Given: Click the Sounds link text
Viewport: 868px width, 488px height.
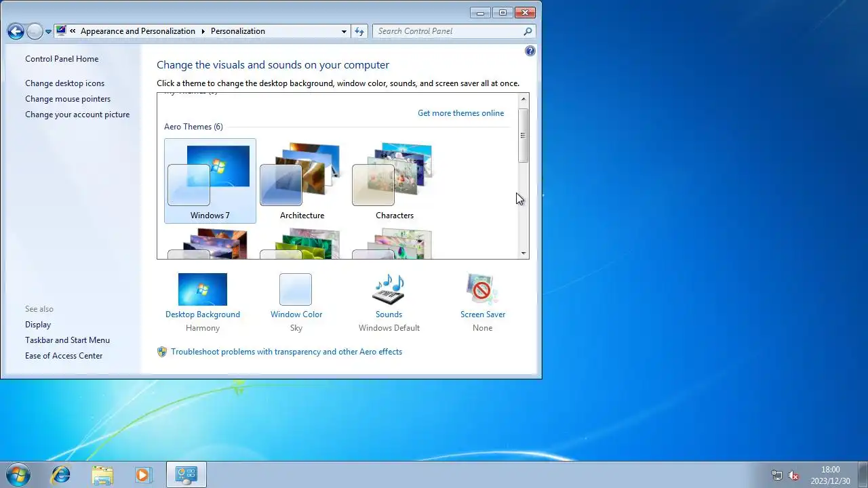Looking at the screenshot, I should coord(389,314).
